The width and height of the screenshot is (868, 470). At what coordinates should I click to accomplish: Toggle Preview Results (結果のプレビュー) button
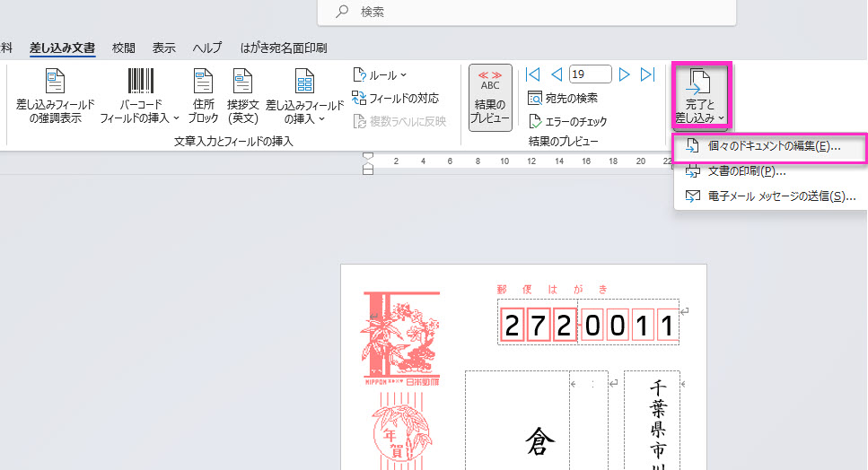[x=490, y=97]
